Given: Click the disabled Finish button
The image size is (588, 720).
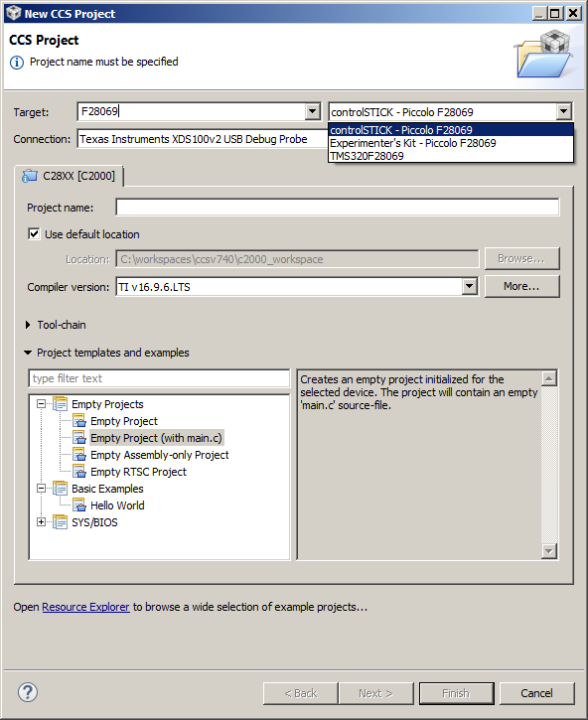Looking at the screenshot, I should pos(456,693).
